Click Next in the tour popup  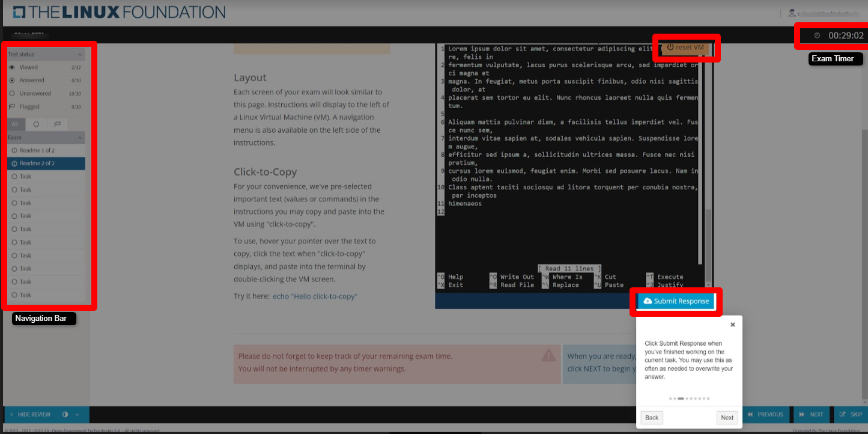[727, 418]
